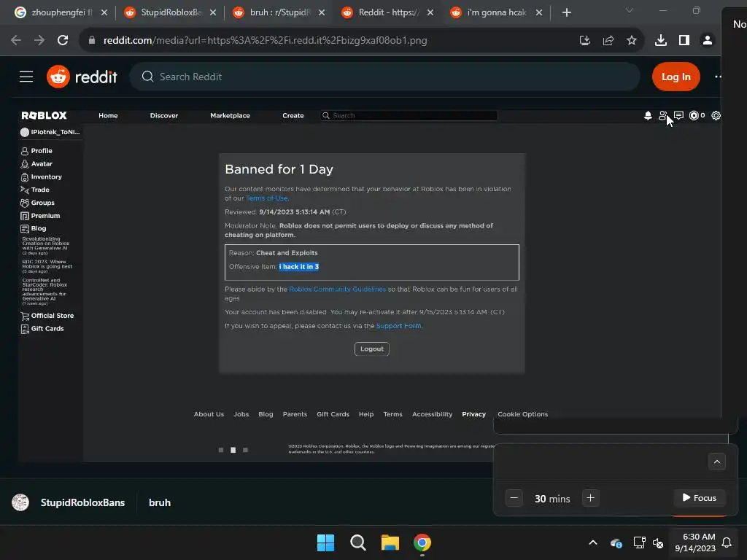Open Chrome from the taskbar
This screenshot has width=747, height=560.
click(422, 542)
